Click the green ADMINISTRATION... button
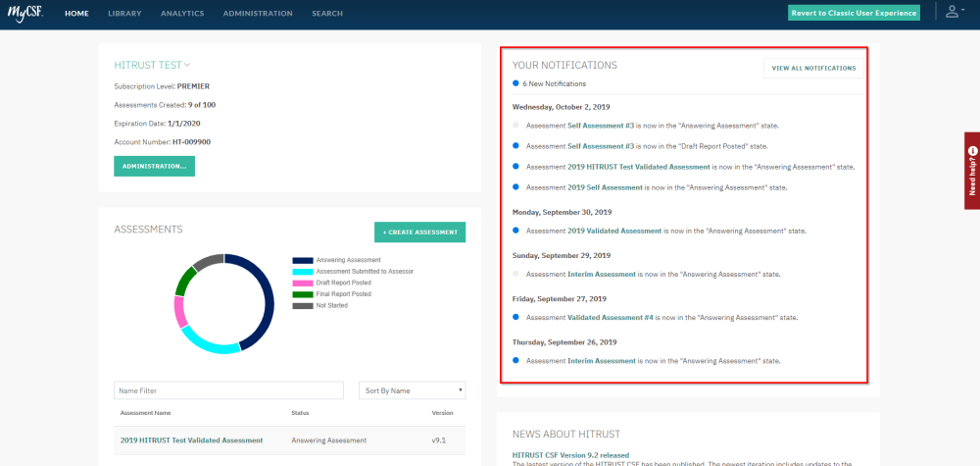Image resolution: width=980 pixels, height=466 pixels. point(155,167)
